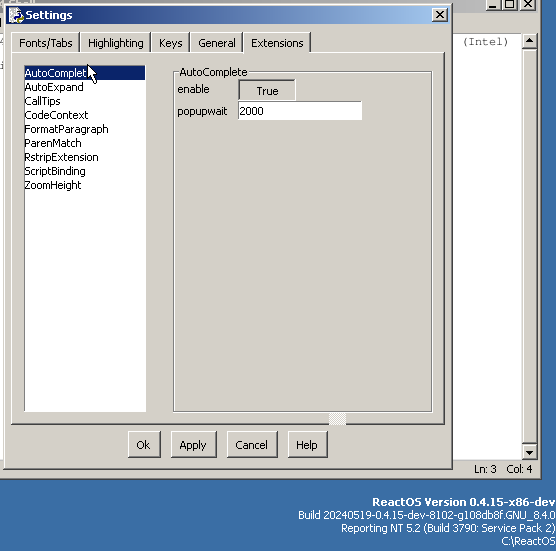Open the Highlighting tab
The image size is (556, 551).
coord(116,43)
